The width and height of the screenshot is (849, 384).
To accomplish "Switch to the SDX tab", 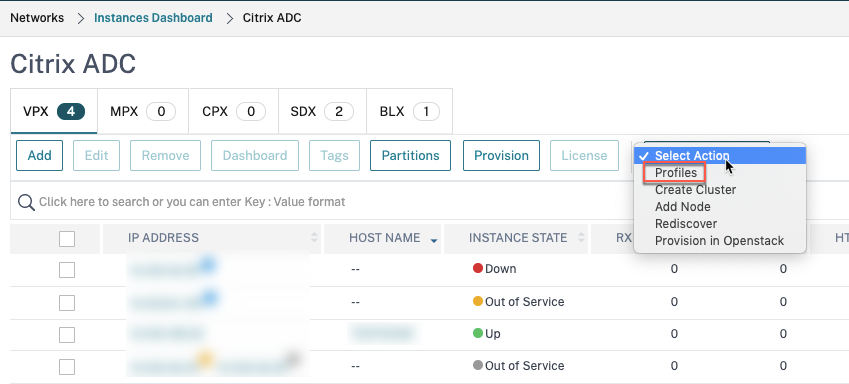I will point(322,112).
